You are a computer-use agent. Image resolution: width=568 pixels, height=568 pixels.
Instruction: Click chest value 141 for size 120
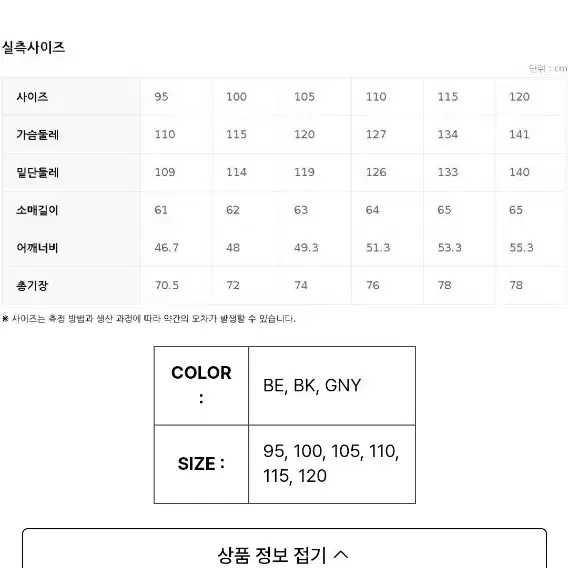(x=519, y=134)
